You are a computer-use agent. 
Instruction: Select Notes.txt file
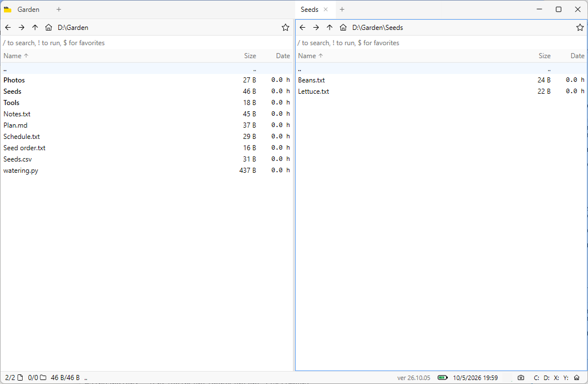[x=146, y=114]
